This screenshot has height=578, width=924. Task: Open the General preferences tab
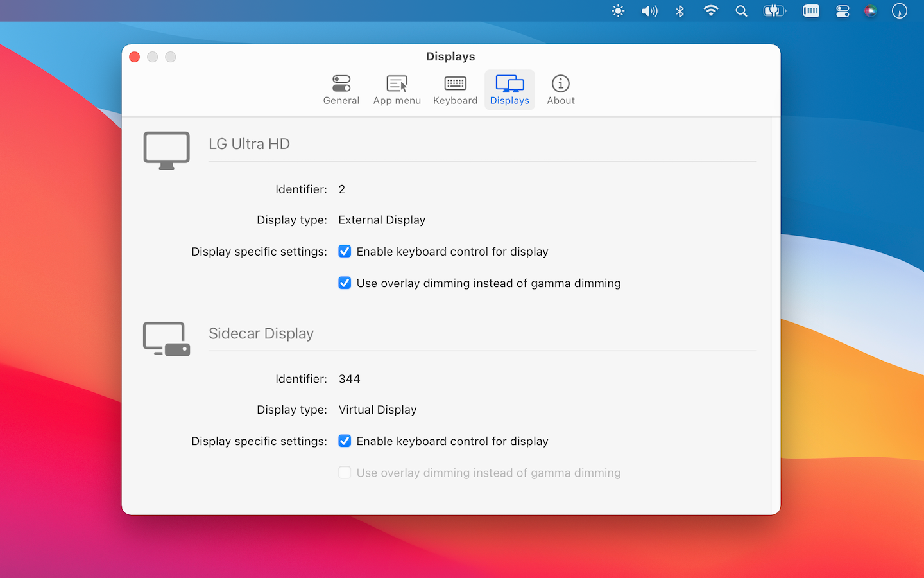(x=341, y=90)
